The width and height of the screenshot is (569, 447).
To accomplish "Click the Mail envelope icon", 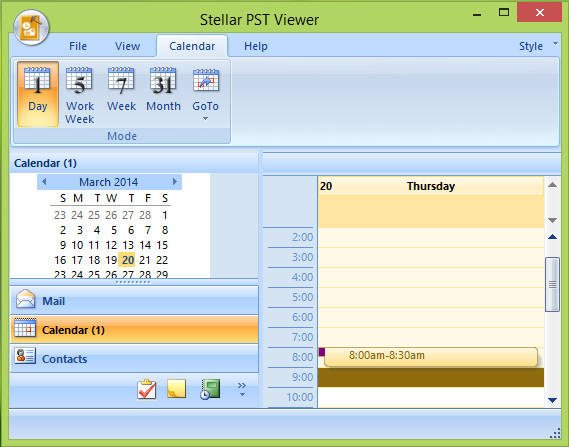I will coord(25,299).
